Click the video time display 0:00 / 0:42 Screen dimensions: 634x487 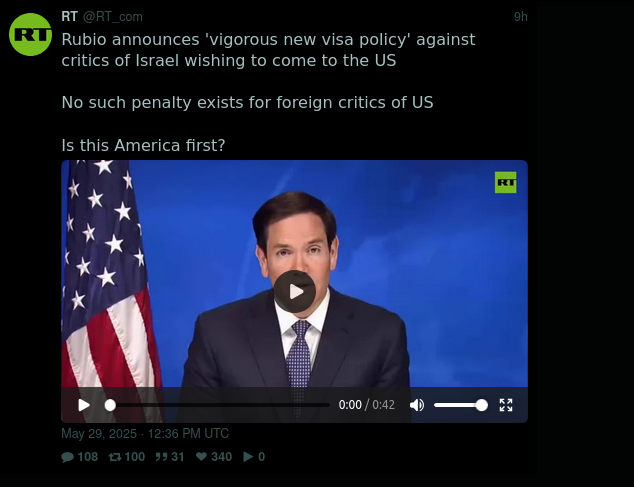tap(366, 405)
